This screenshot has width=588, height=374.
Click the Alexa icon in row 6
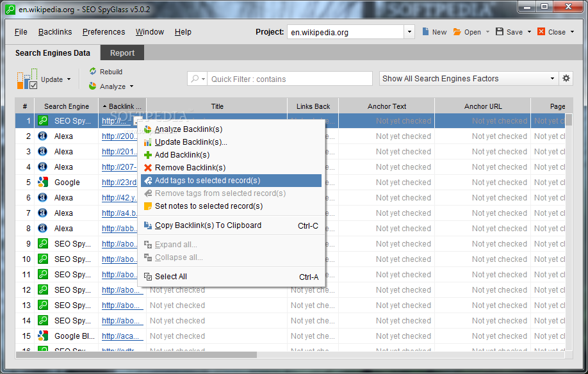43,197
